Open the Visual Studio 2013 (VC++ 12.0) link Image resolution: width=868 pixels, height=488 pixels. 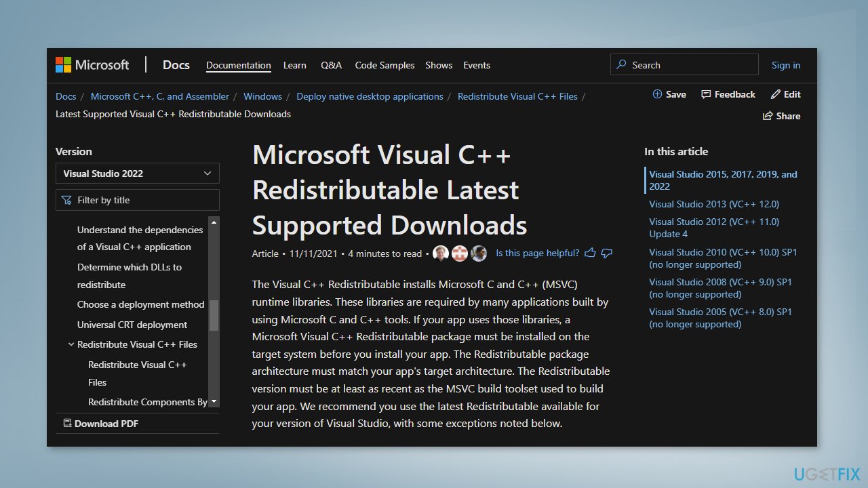pyautogui.click(x=714, y=204)
